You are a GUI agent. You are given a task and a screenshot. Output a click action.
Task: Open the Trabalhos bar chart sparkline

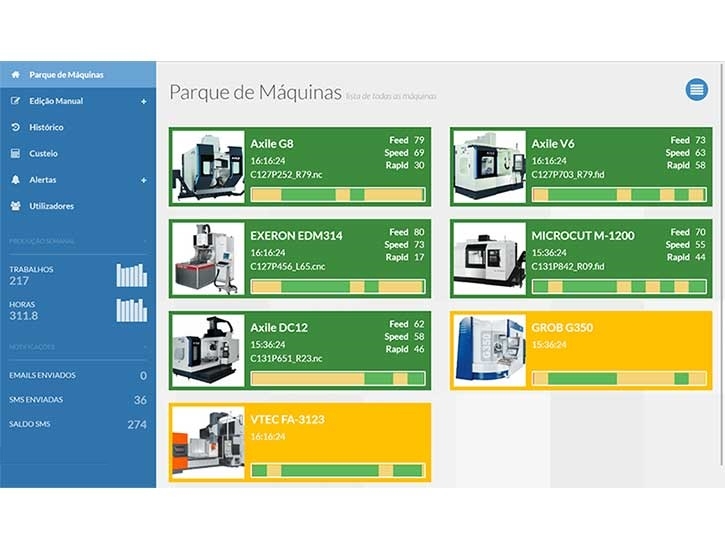pos(132,275)
